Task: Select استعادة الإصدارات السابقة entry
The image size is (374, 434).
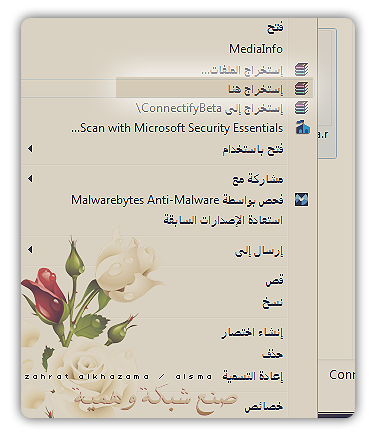Action: pyautogui.click(x=223, y=220)
